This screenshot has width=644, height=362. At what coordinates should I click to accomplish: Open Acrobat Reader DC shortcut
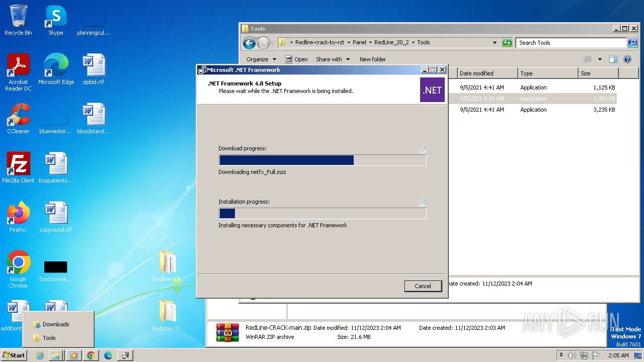point(18,72)
